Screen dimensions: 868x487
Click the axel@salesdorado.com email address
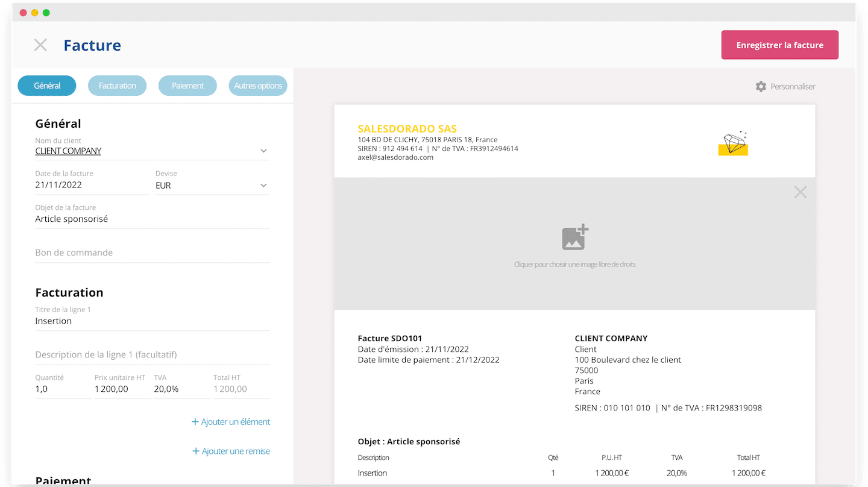(x=395, y=157)
